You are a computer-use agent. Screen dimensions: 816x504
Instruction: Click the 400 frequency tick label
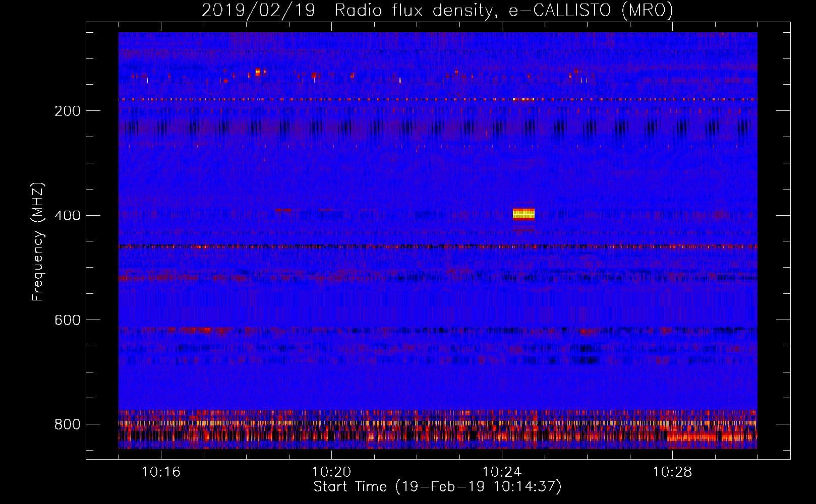click(68, 216)
